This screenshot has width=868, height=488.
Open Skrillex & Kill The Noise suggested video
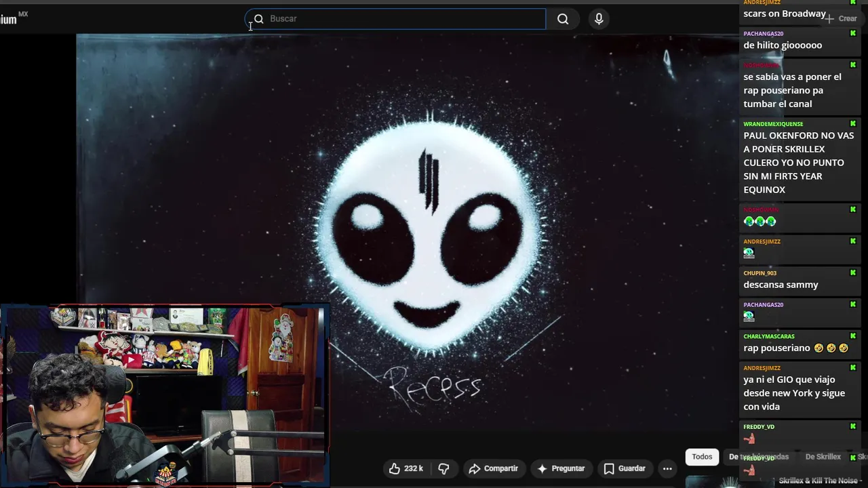click(x=820, y=481)
